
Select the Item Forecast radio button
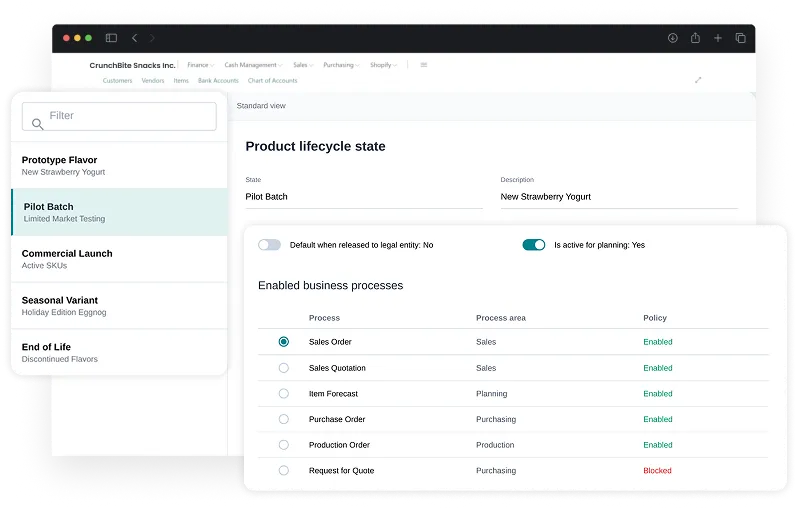point(283,393)
